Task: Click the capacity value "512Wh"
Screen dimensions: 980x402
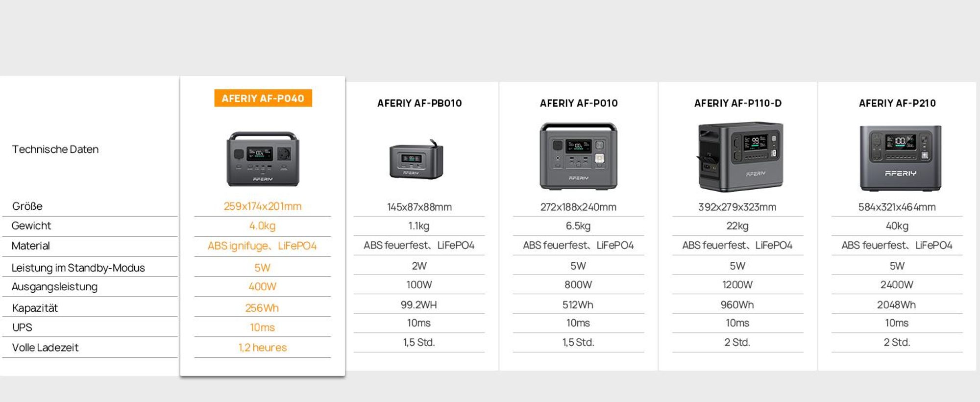Action: 578,304
